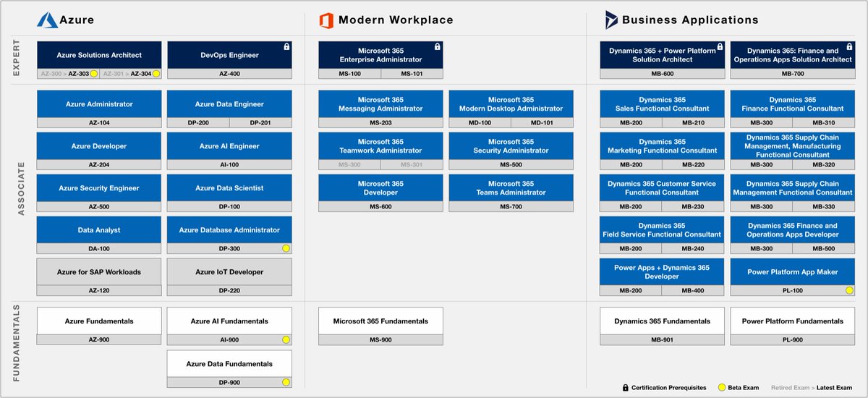Click the lock icon on DevOps Engineer card

tap(286, 46)
